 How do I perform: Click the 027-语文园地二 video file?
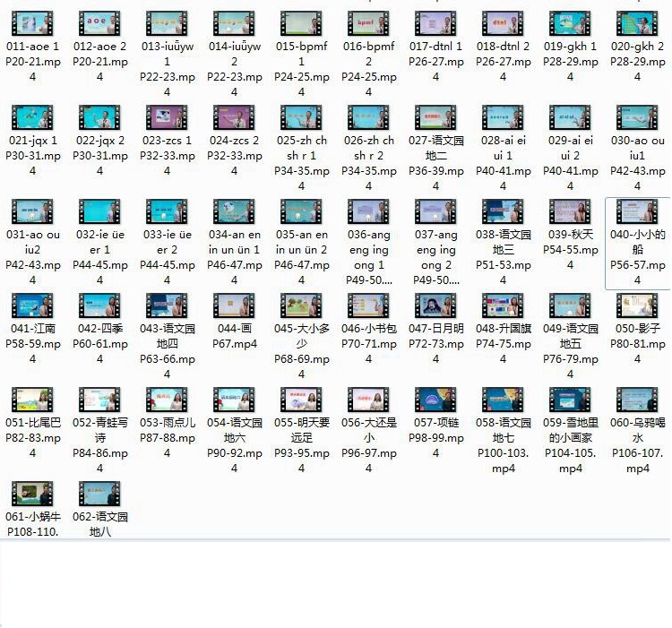point(436,117)
